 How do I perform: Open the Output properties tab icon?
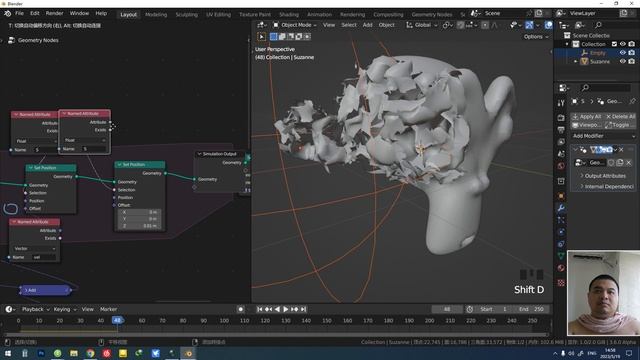point(561,130)
